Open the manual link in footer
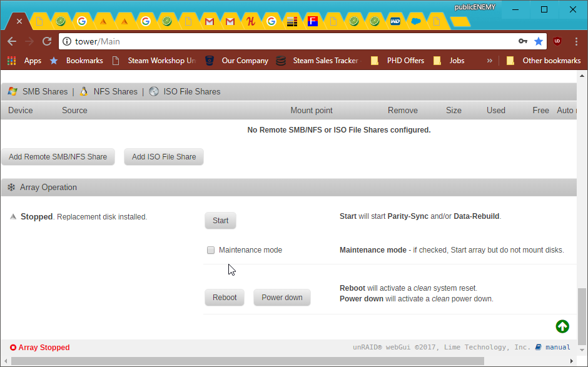 (x=557, y=347)
